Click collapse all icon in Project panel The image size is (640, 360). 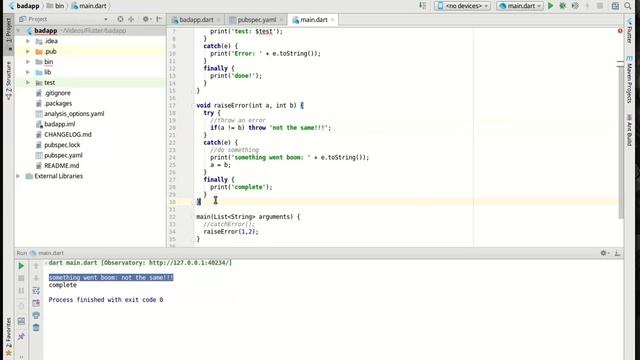pos(131,19)
